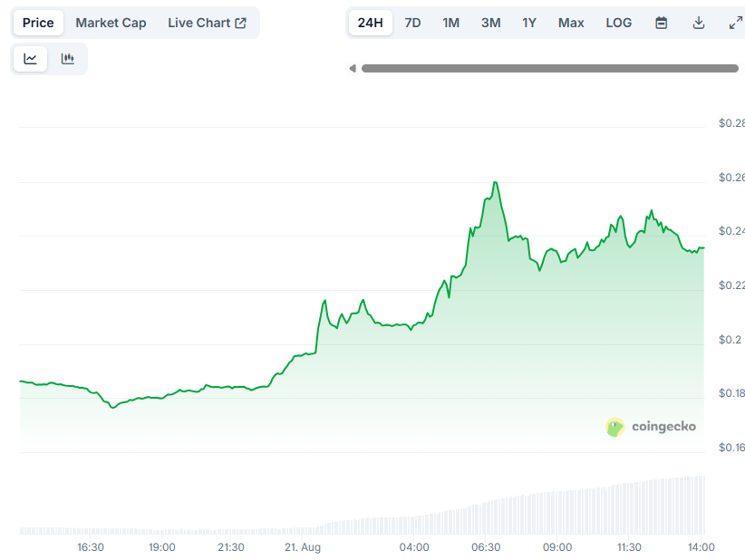Choose the 1M time range

[450, 23]
